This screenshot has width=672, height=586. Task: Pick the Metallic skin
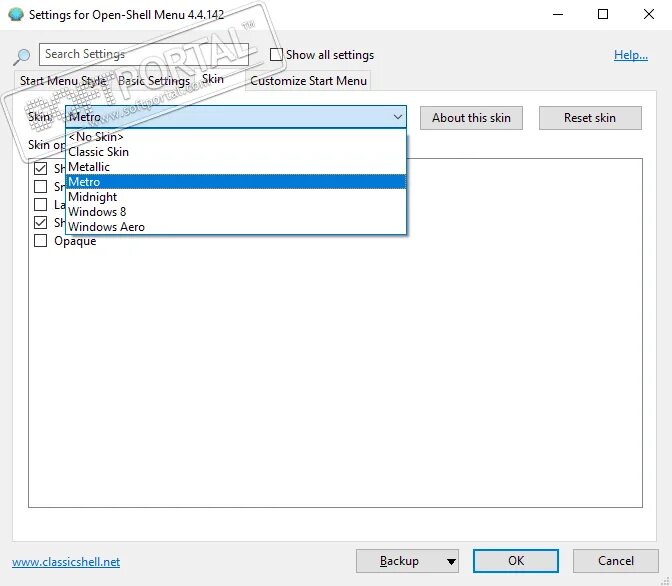(236, 167)
